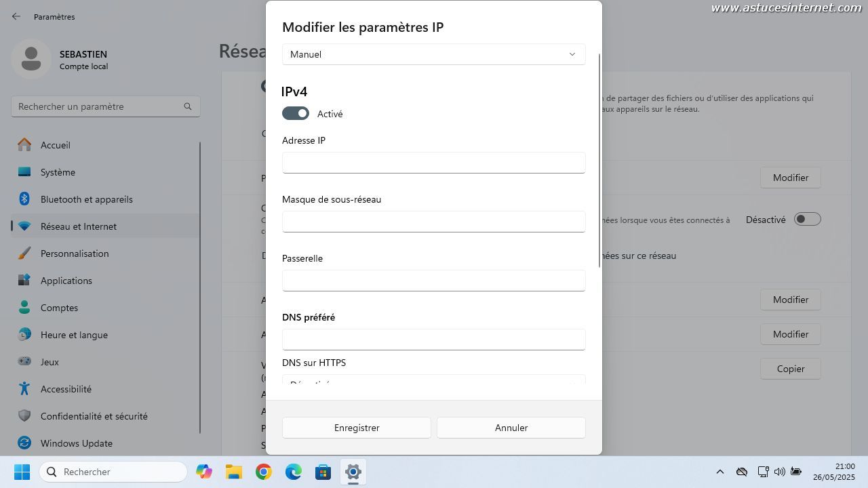Click the Personnalisation paintbrush icon
The image size is (868, 488).
point(24,253)
